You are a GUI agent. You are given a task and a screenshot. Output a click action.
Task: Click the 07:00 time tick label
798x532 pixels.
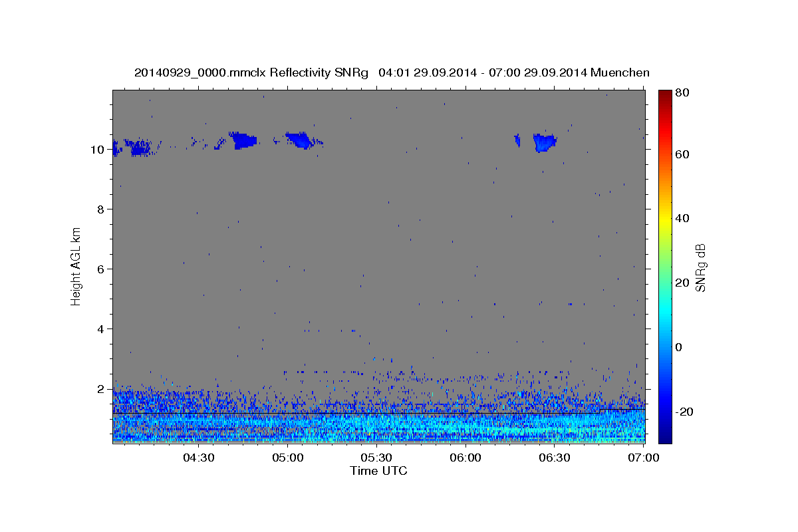click(643, 458)
